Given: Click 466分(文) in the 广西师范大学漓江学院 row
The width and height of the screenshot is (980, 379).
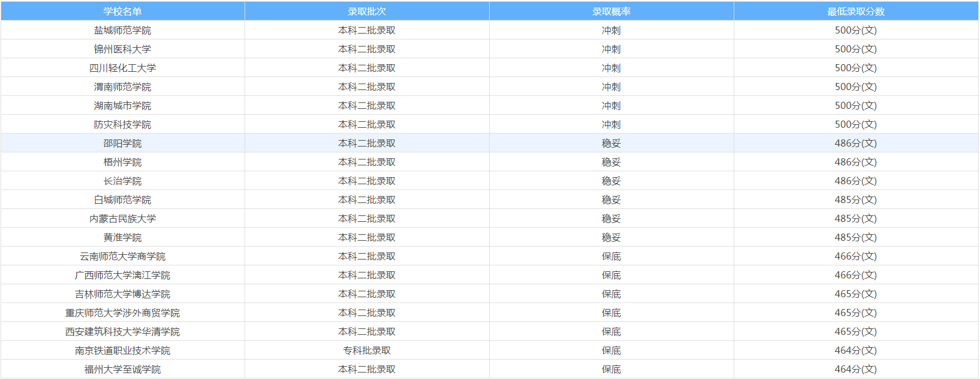Looking at the screenshot, I should (856, 275).
